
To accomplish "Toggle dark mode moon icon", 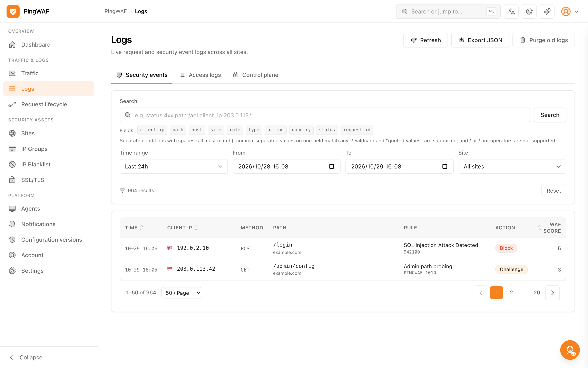I will tap(529, 11).
